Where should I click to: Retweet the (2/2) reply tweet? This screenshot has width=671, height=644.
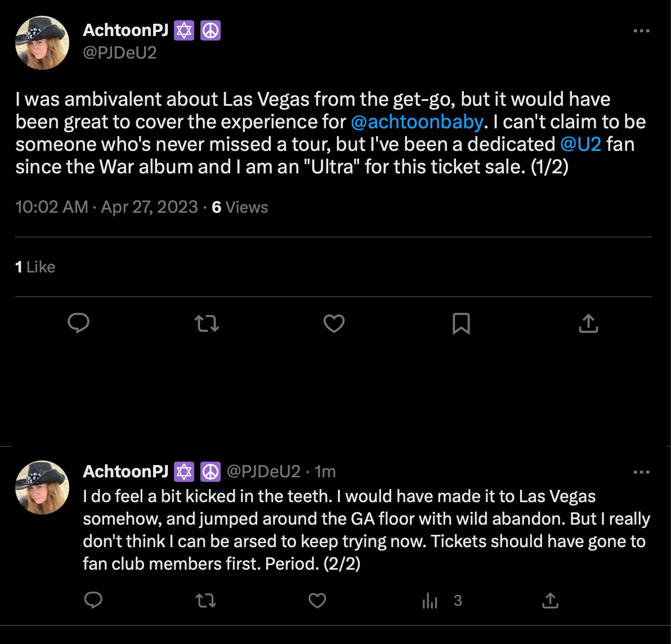pos(205,601)
